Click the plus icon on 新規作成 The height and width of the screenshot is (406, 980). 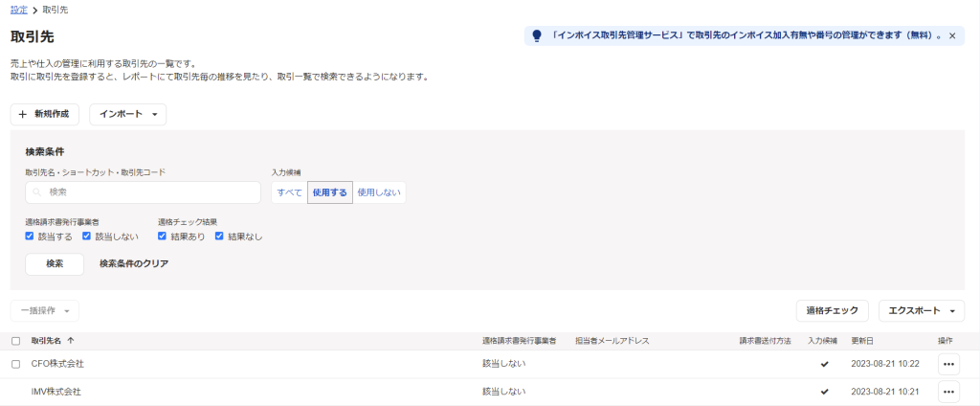click(x=23, y=115)
